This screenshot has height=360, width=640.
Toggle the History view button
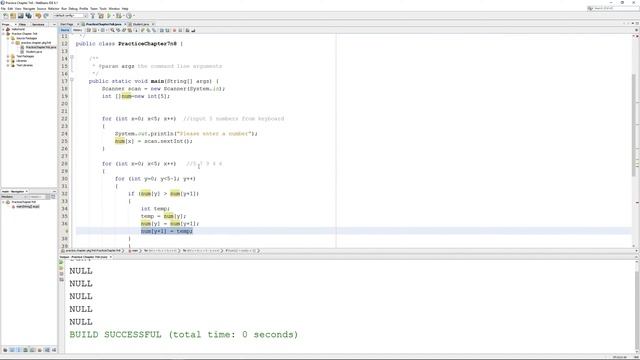tap(77, 30)
